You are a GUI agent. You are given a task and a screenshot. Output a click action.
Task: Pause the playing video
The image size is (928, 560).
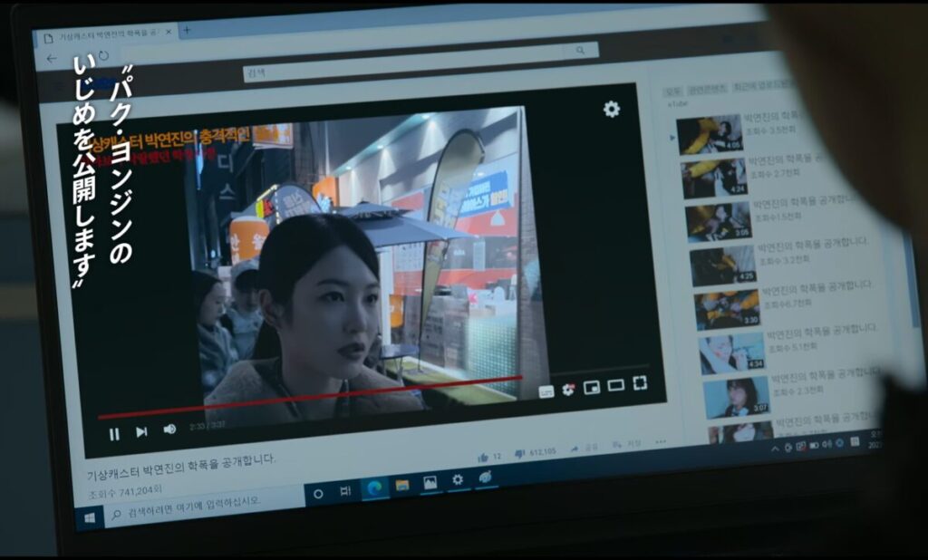click(x=114, y=435)
